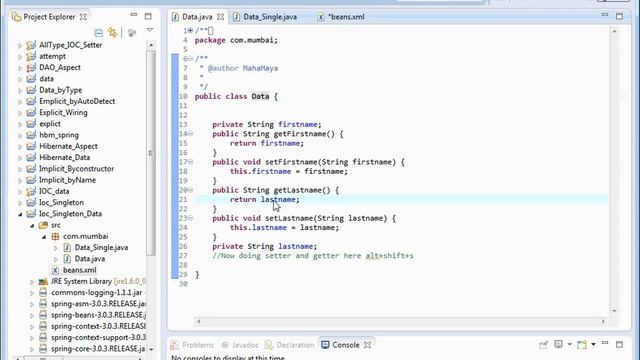Click spring-context-support jar icon

coord(43,338)
